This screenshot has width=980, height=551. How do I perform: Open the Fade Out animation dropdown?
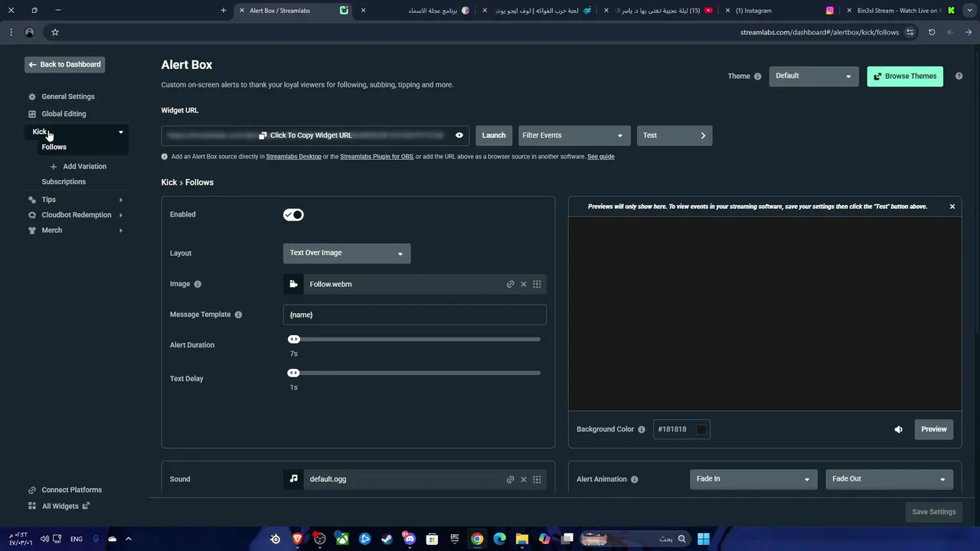pos(889,479)
